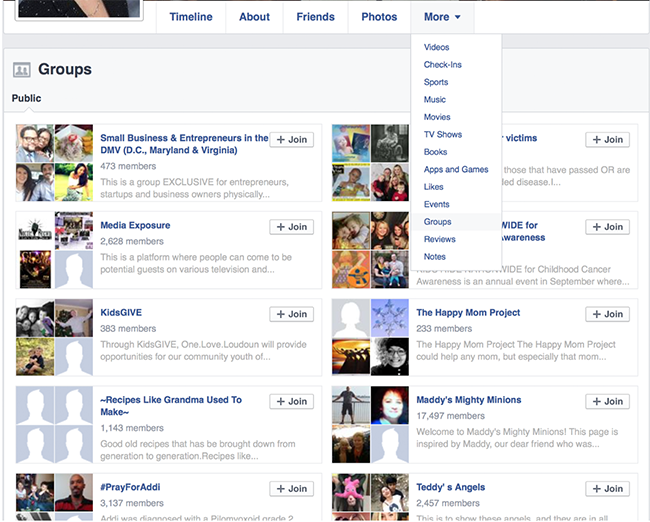Select Videos from the More menu

(x=436, y=47)
